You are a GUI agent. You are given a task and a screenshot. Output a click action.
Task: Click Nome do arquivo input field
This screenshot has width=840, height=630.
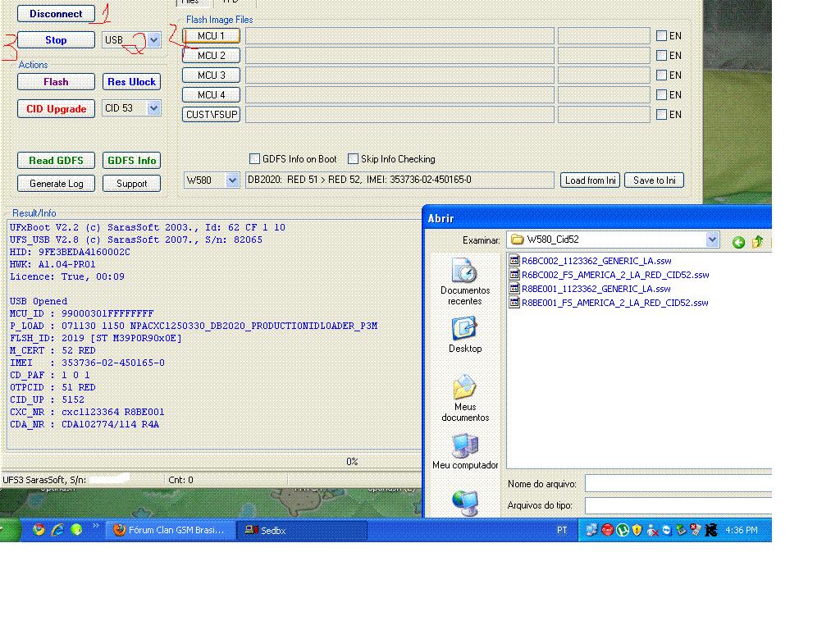[678, 484]
